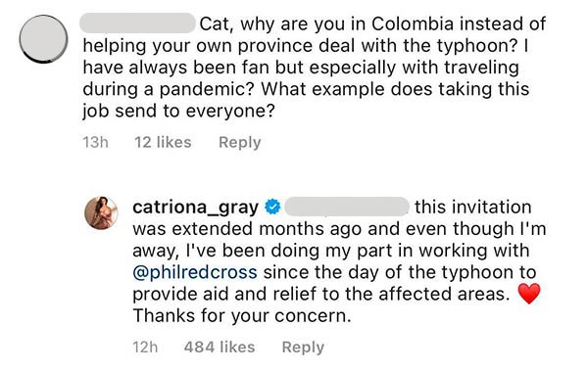
Task: Click the 'job send to everyone?' line
Action: (x=179, y=111)
